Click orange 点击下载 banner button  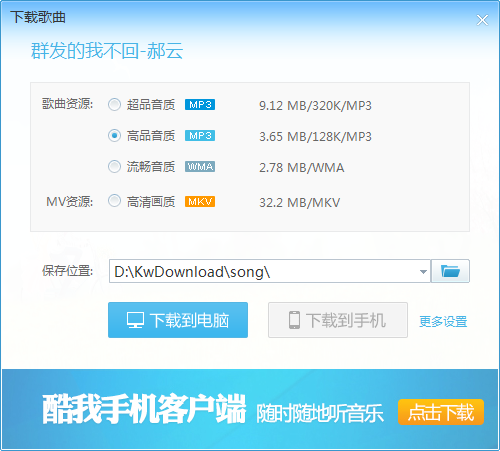click(x=441, y=412)
